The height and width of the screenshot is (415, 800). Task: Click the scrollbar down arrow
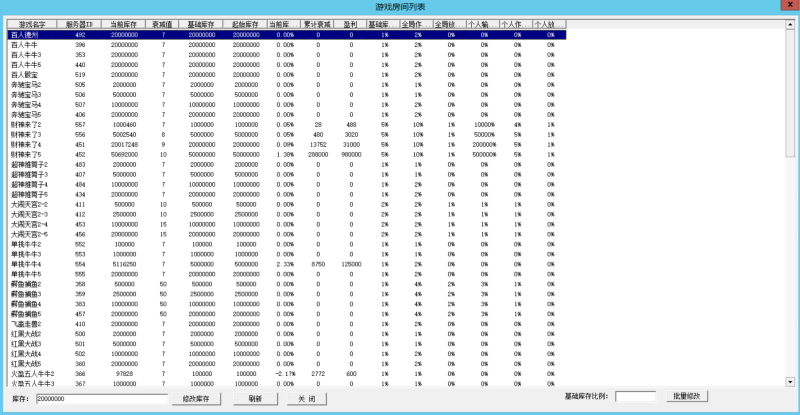tap(791, 382)
